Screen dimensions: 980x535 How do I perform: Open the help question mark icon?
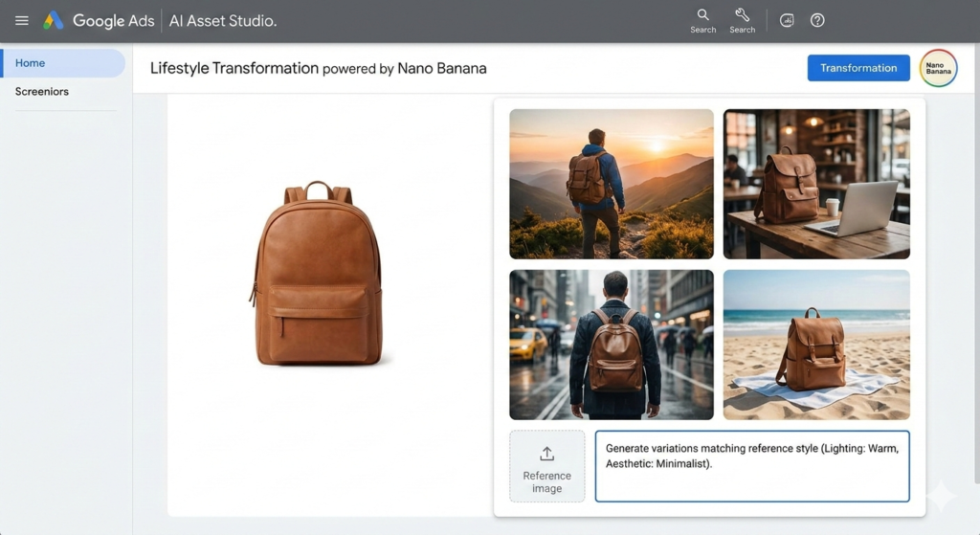point(817,20)
